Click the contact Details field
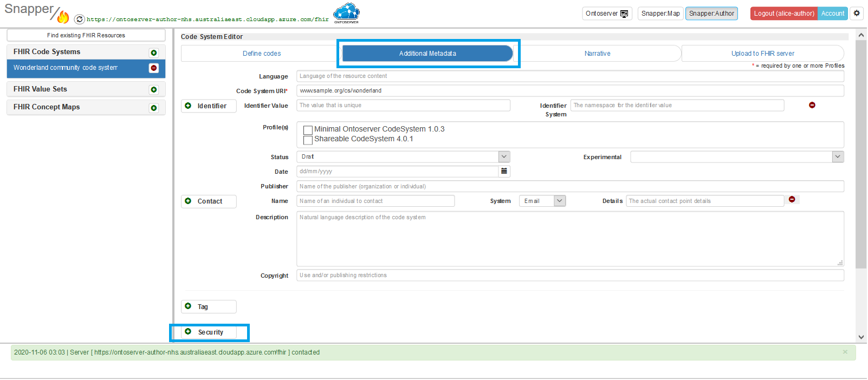Viewport: 868px width, 380px height. [x=705, y=201]
